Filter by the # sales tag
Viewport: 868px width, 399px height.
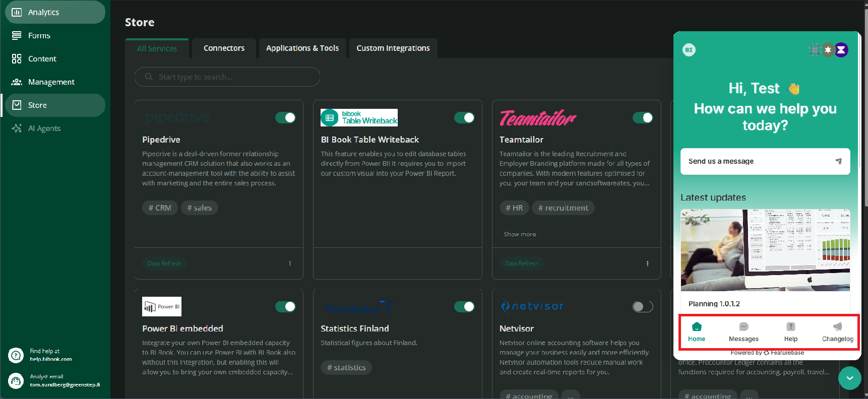coord(200,208)
